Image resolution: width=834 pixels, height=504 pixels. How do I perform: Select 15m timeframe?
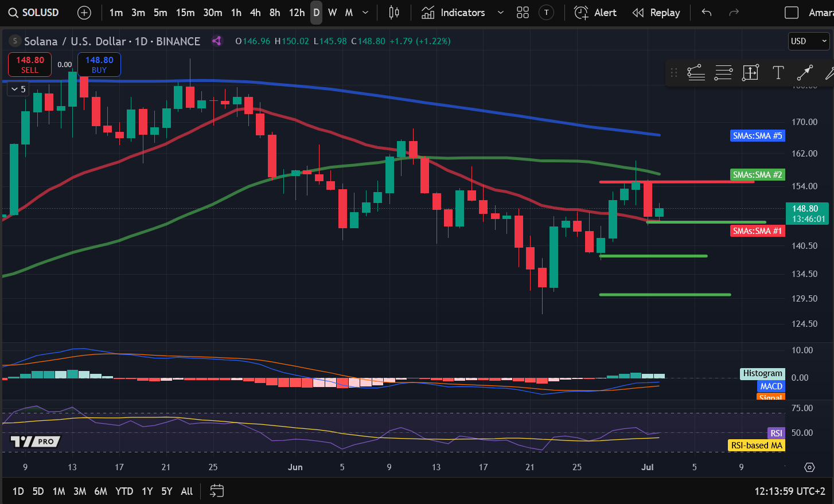(x=185, y=13)
